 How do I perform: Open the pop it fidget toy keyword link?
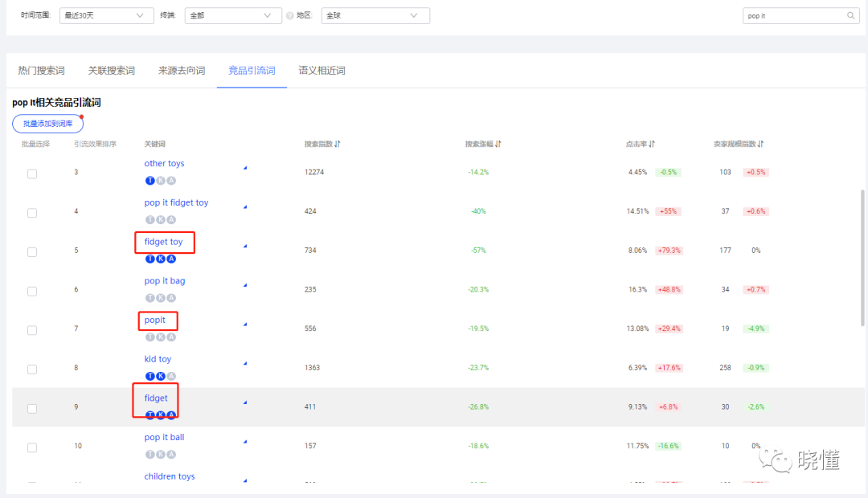coord(176,203)
